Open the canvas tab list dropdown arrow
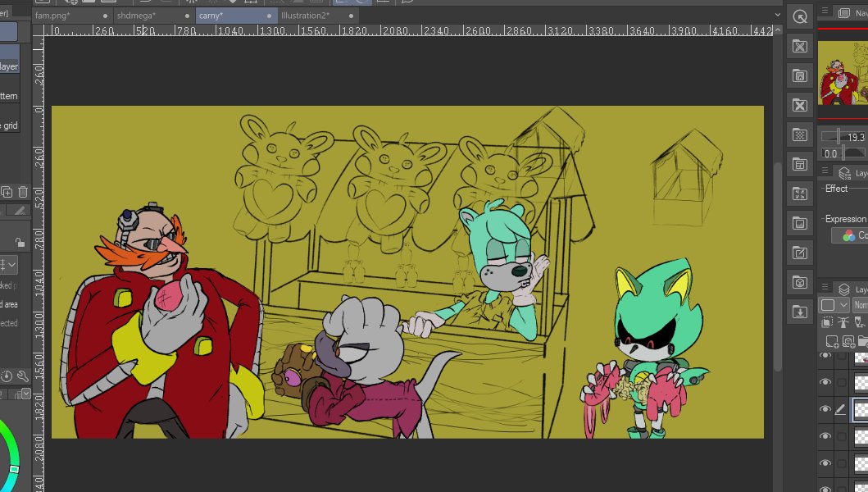This screenshot has height=492, width=868. click(x=778, y=15)
